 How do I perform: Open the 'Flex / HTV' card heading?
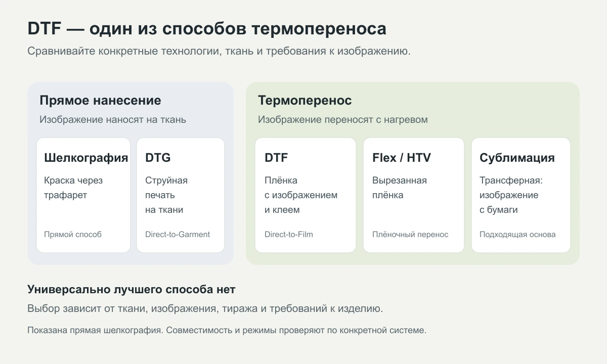(x=402, y=158)
